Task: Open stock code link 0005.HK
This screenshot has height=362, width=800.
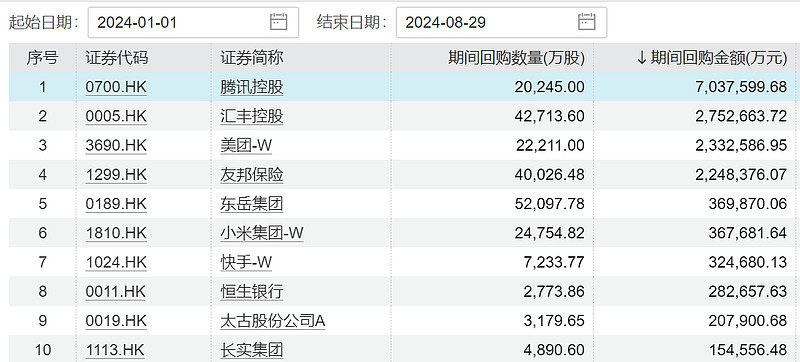Action: [x=116, y=116]
